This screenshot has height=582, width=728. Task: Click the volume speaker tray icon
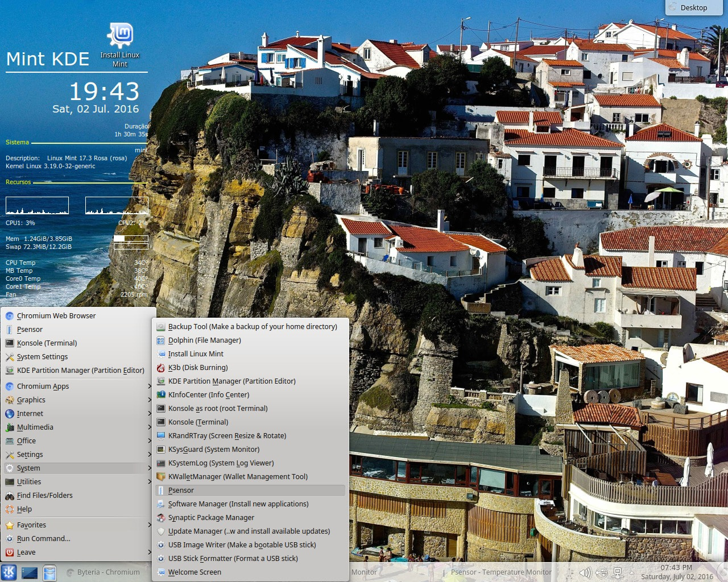point(585,572)
